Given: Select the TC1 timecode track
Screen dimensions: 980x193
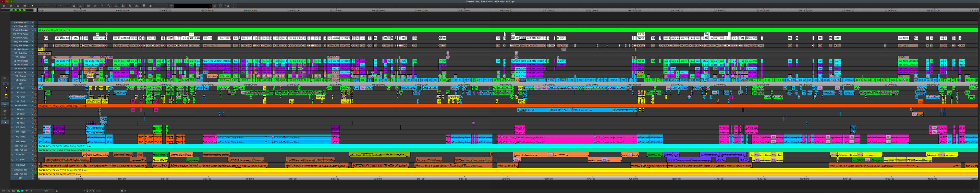Looking at the screenshot, I should coord(20,84).
